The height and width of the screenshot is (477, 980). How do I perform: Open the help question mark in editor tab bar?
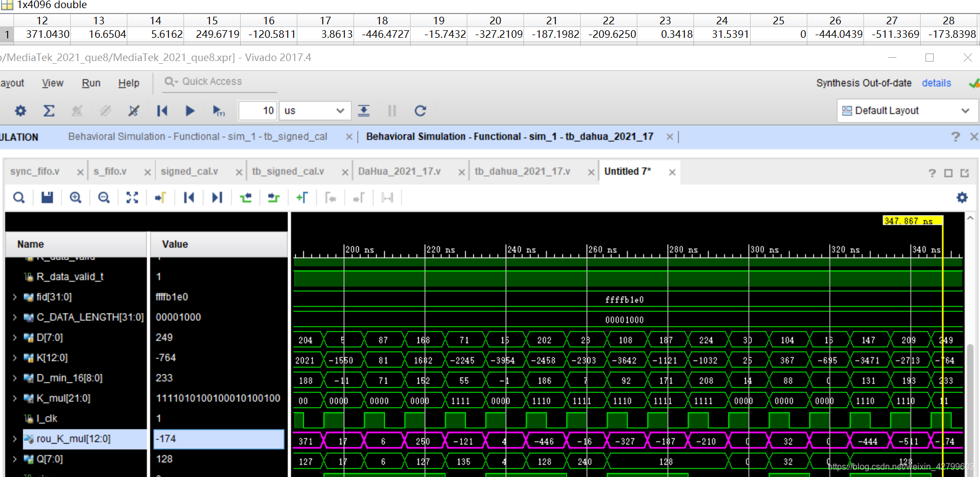[x=932, y=173]
